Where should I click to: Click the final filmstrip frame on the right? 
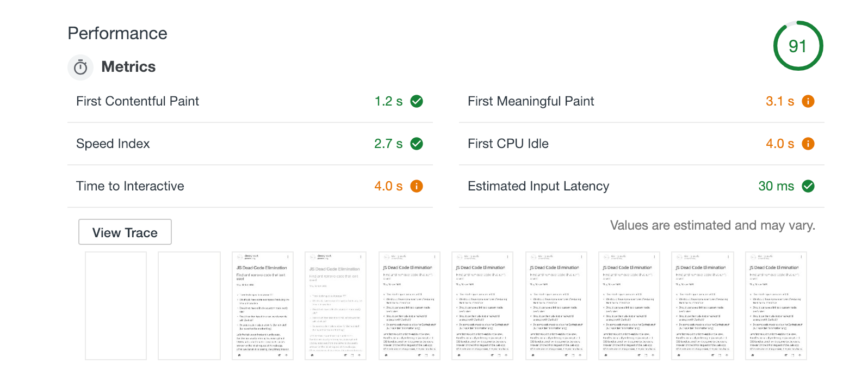pyautogui.click(x=776, y=306)
